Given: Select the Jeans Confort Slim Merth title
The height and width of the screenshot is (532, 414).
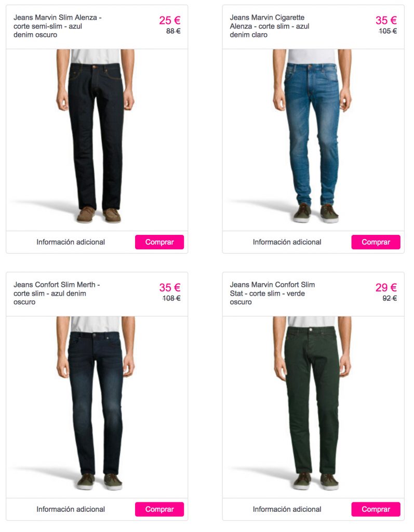Looking at the screenshot, I should coord(57,293).
